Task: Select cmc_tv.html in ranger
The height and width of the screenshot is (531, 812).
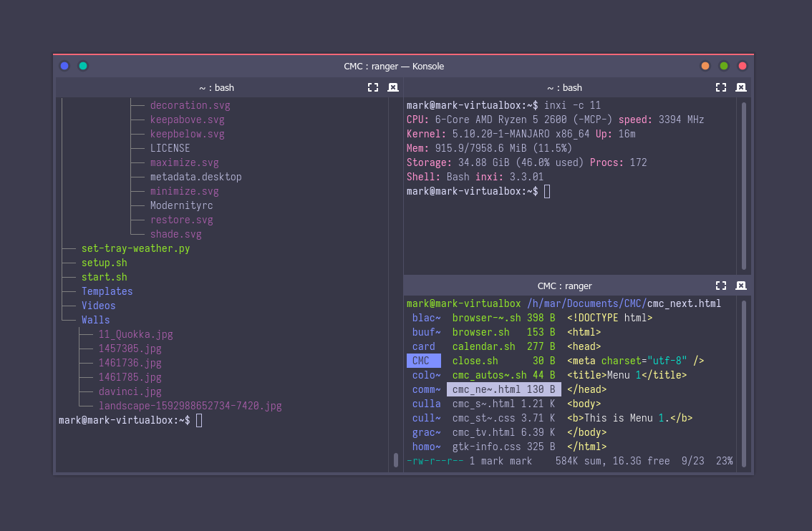Action: tap(503, 432)
